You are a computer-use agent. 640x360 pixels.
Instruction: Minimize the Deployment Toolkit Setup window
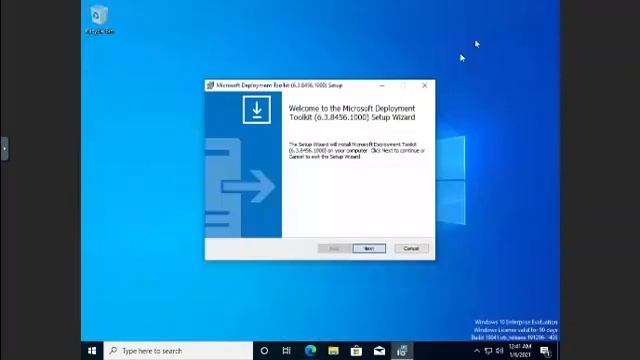point(382,85)
